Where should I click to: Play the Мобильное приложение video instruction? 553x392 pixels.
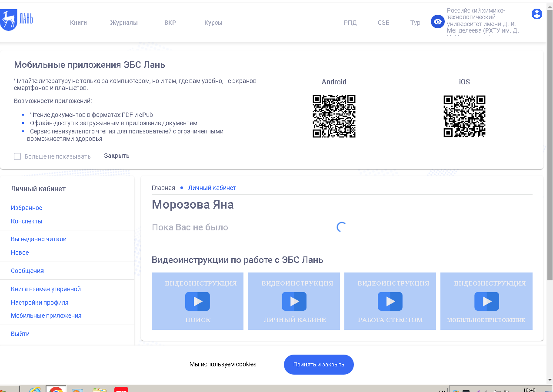click(x=486, y=301)
